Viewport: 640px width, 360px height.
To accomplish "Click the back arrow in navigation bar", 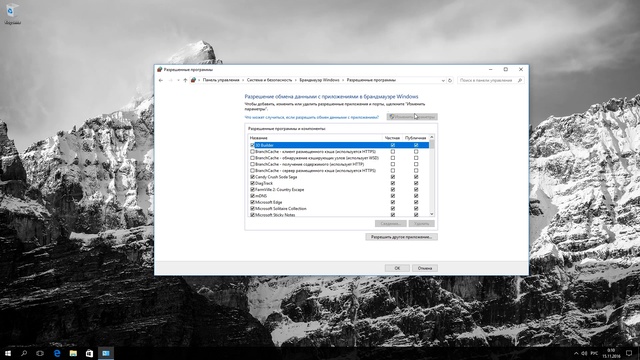I will coord(161,80).
